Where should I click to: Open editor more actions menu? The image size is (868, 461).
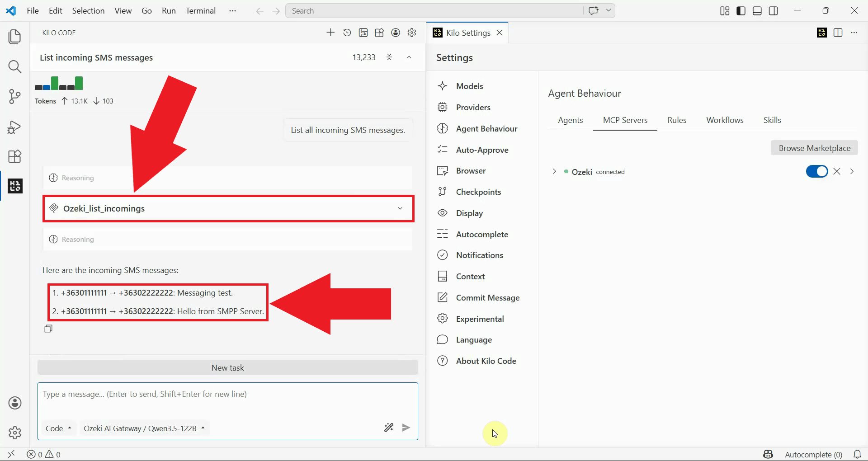tap(854, 33)
